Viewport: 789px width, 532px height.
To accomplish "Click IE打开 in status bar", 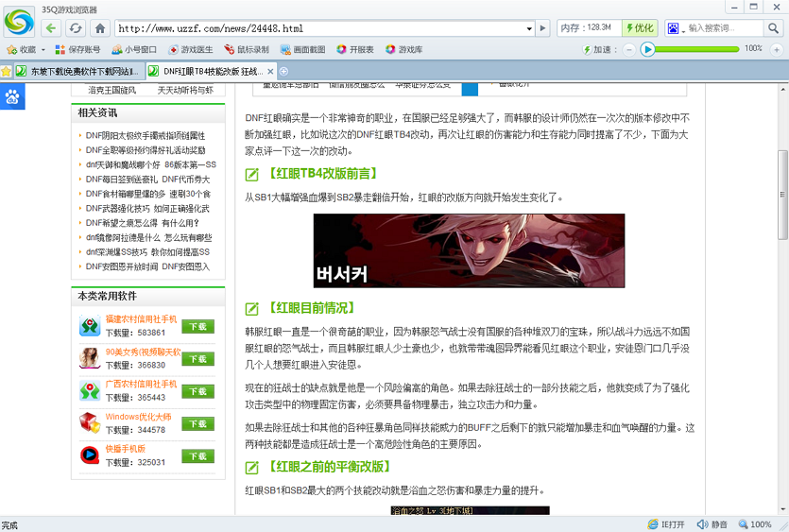I will point(666,524).
